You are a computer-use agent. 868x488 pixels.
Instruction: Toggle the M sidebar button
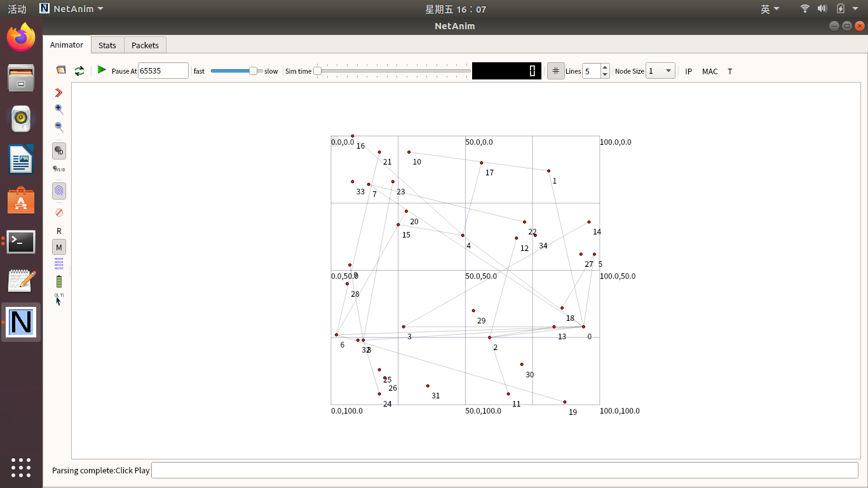click(x=59, y=247)
